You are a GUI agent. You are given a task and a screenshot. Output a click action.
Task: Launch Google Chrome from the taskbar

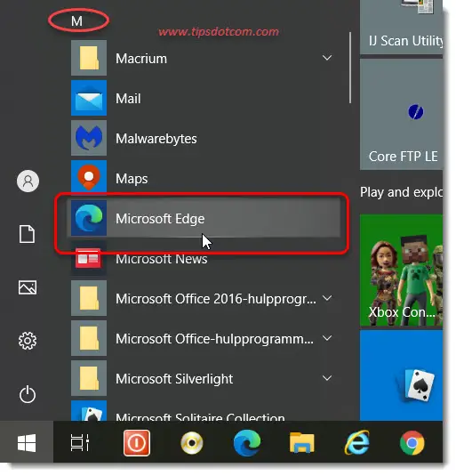coord(412,443)
